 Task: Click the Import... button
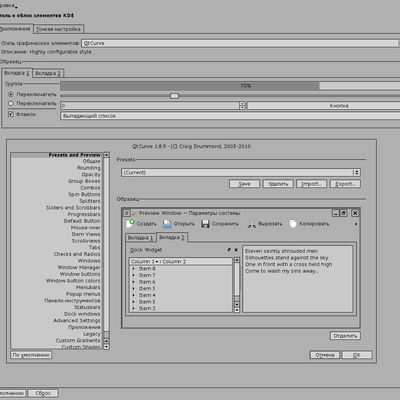311,184
